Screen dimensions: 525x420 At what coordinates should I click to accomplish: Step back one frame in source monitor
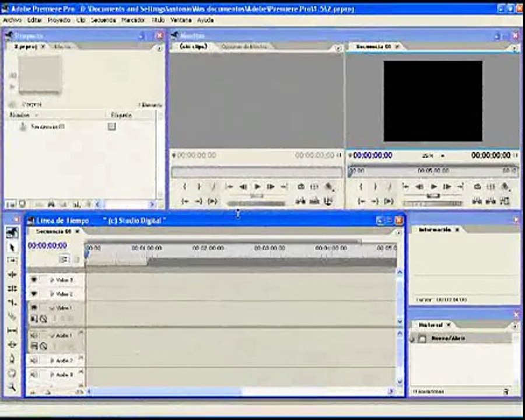[243, 187]
